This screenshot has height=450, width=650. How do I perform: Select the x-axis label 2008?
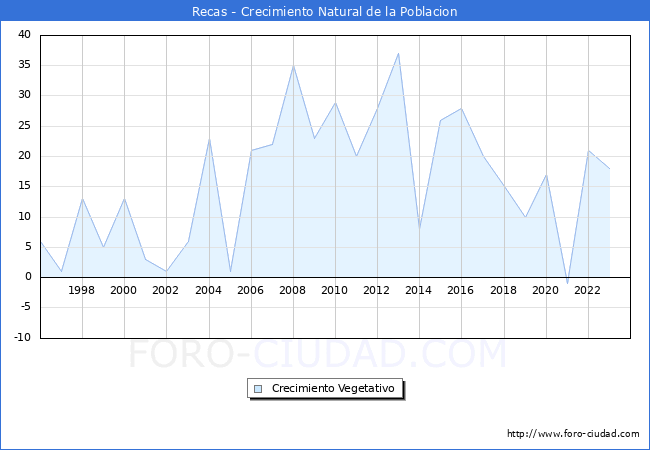[x=293, y=290]
